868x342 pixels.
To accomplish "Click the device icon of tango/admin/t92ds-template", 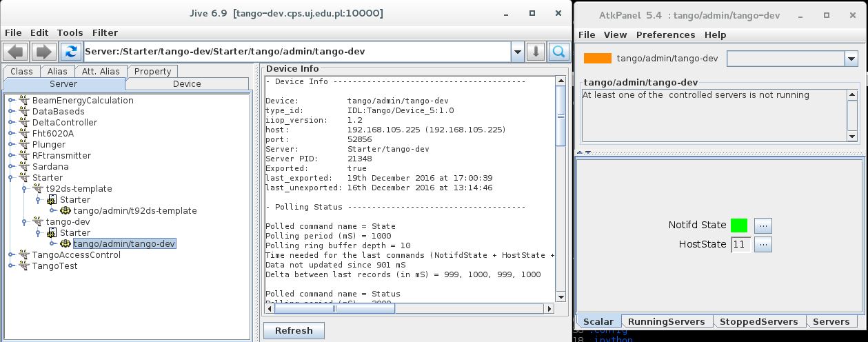I will [65, 210].
